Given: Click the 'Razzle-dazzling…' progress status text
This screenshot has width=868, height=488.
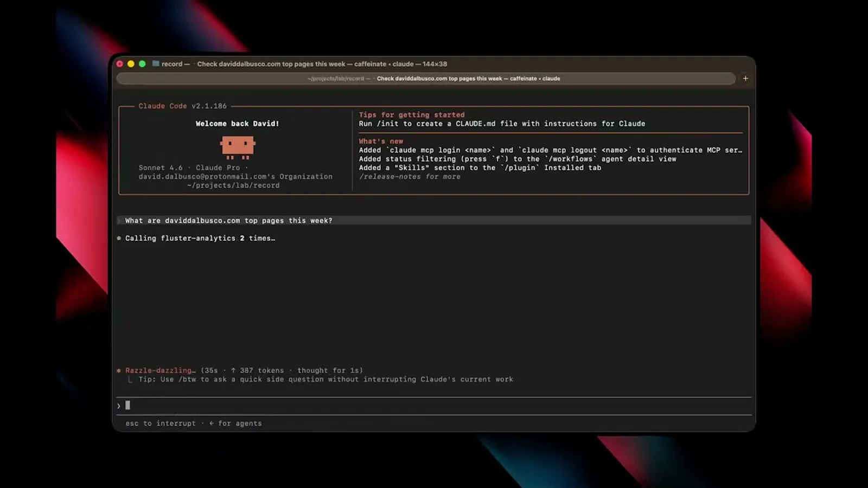Looking at the screenshot, I should [161, 370].
